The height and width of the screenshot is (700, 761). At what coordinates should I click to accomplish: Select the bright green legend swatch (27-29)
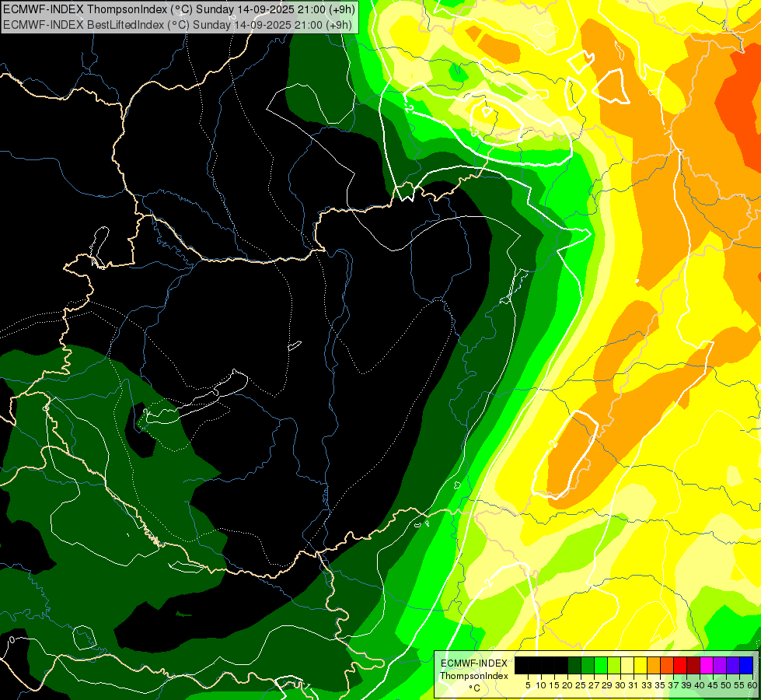(x=601, y=665)
